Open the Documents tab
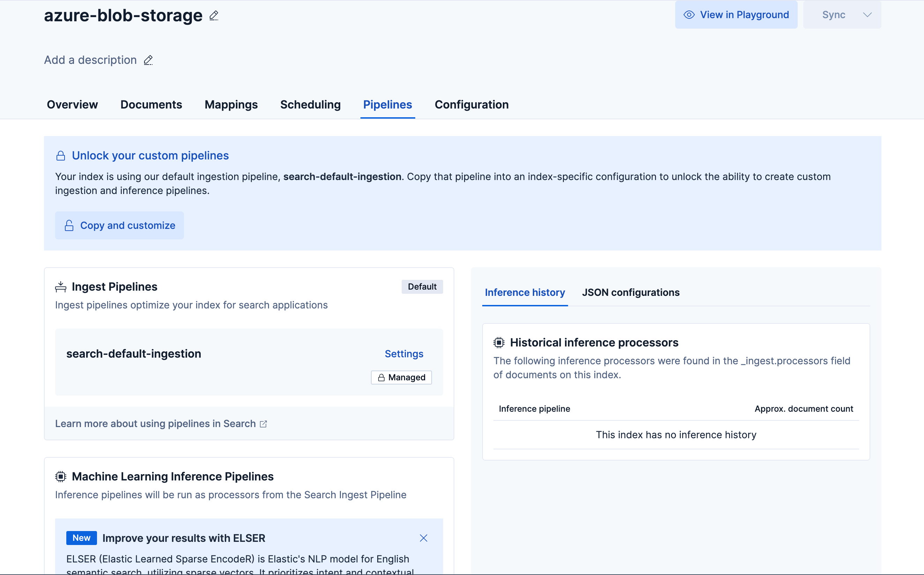924x575 pixels. pos(151,105)
